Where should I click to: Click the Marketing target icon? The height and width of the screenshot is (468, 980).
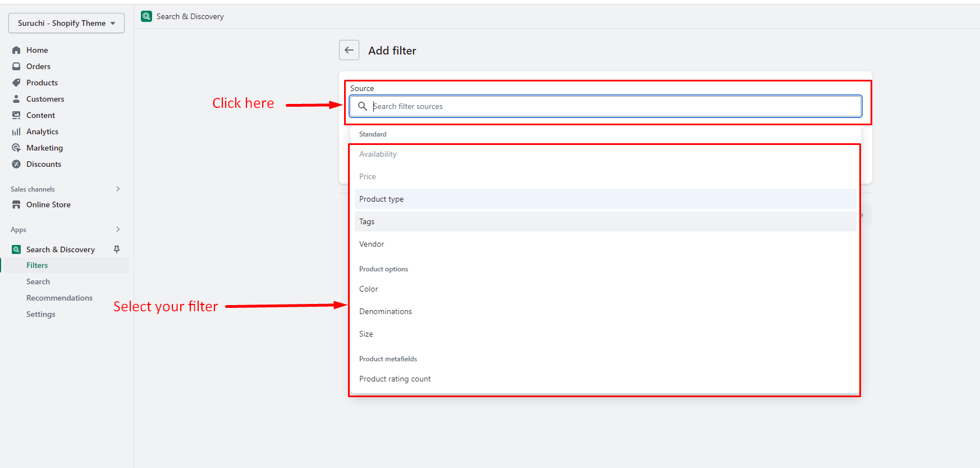(16, 148)
